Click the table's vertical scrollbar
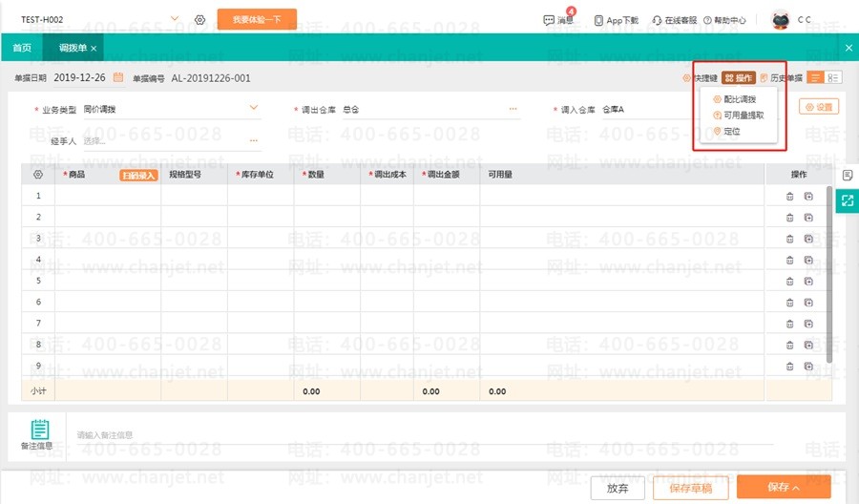Image resolution: width=859 pixels, height=504 pixels. click(828, 277)
